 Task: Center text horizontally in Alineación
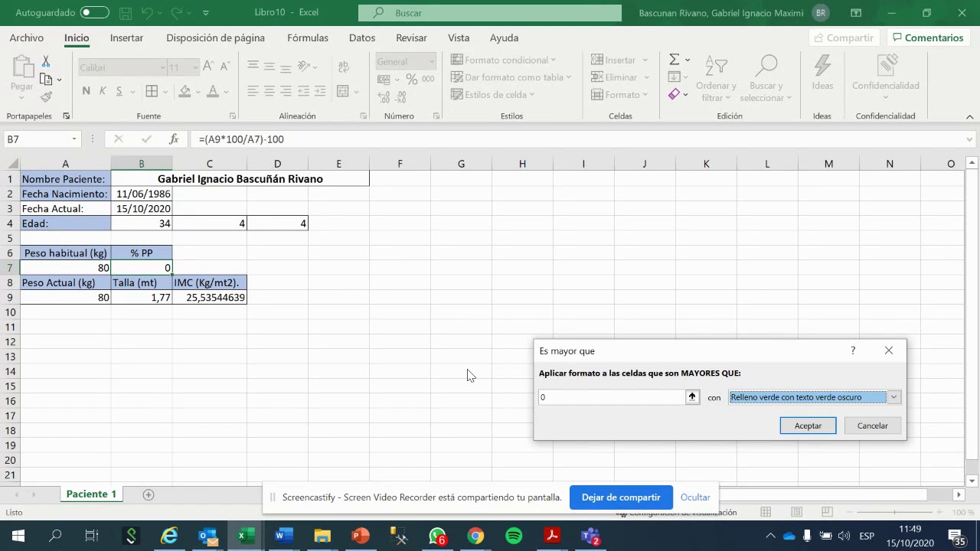point(269,91)
